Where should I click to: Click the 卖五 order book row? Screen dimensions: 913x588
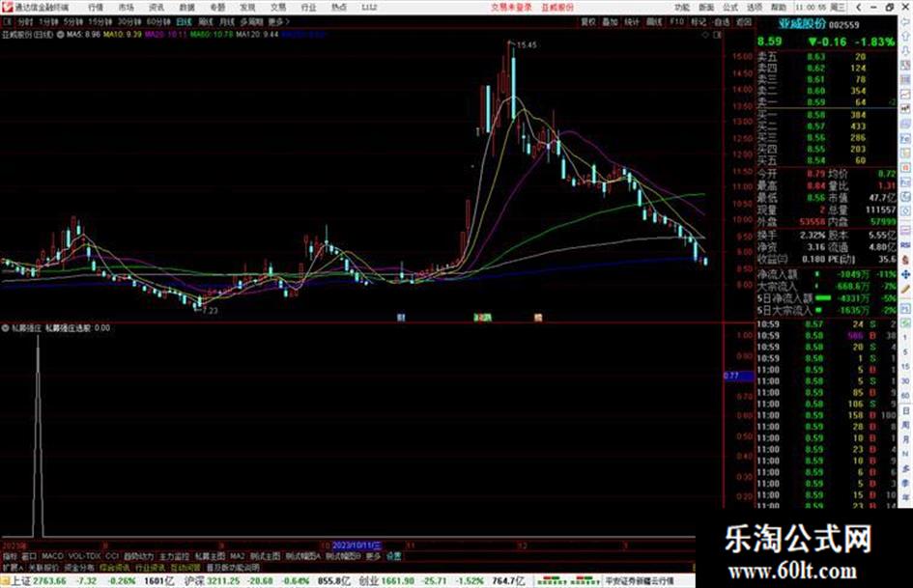coord(826,57)
